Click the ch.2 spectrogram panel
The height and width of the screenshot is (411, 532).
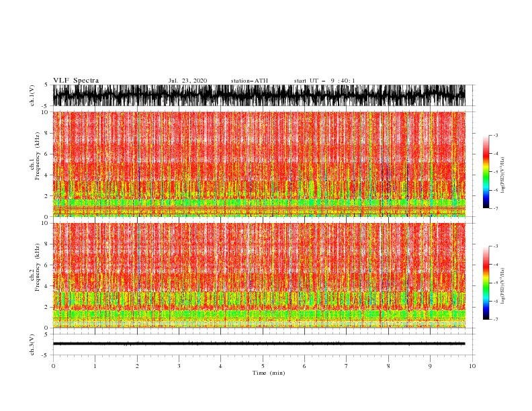(259, 275)
